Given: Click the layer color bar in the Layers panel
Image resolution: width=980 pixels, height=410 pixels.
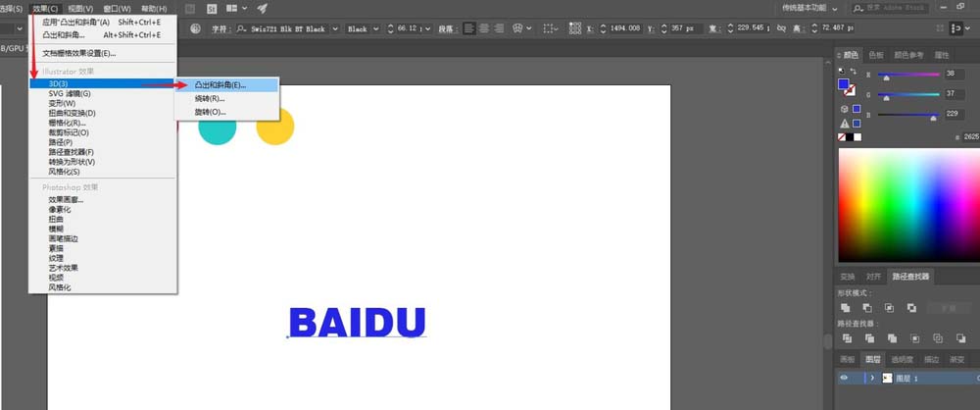Looking at the screenshot, I should (865, 378).
